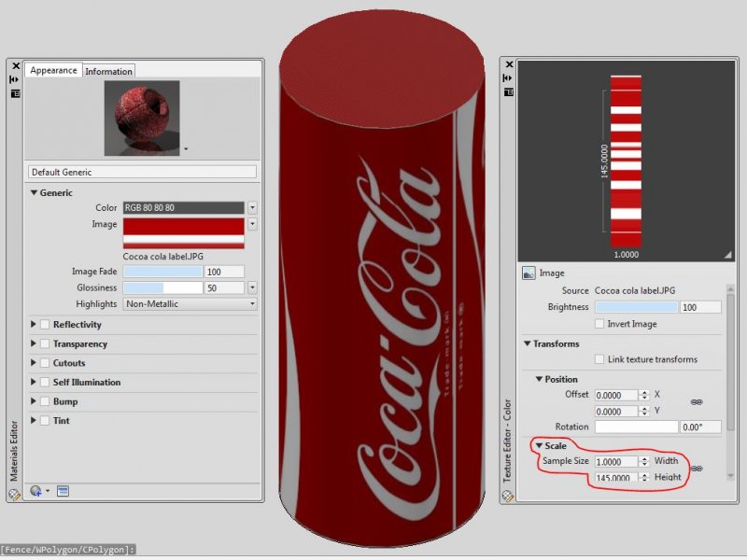The height and width of the screenshot is (560, 747).
Task: Switch to the Information tab
Action: point(109,71)
